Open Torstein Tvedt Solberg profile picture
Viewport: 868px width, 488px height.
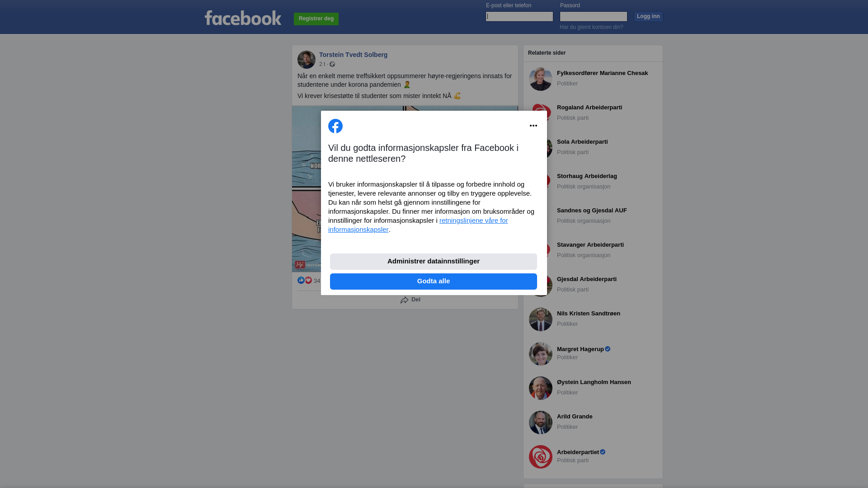tap(307, 60)
